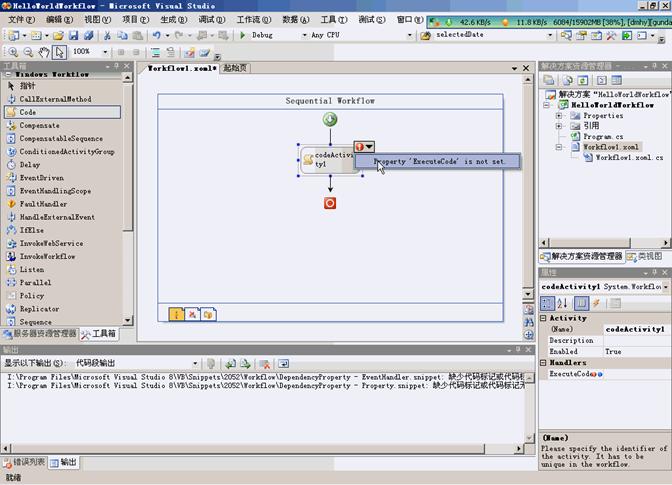This screenshot has height=485, width=672.
Task: Click the clear output icon in Output pane
Action: click(264, 364)
